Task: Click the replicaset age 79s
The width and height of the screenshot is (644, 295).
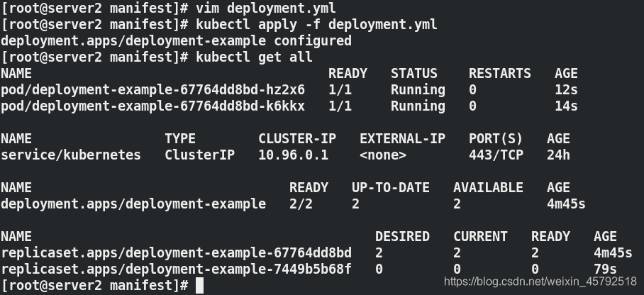Action: (605, 269)
